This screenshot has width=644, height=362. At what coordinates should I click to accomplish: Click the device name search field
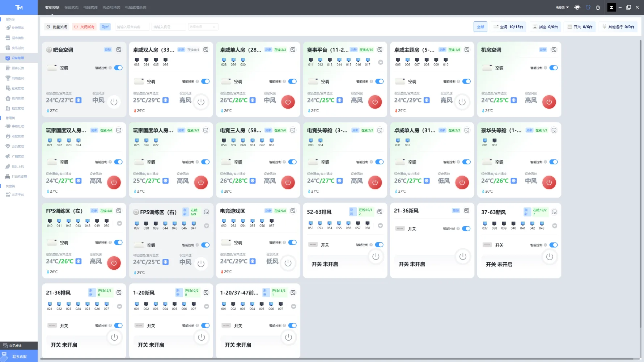point(132,27)
